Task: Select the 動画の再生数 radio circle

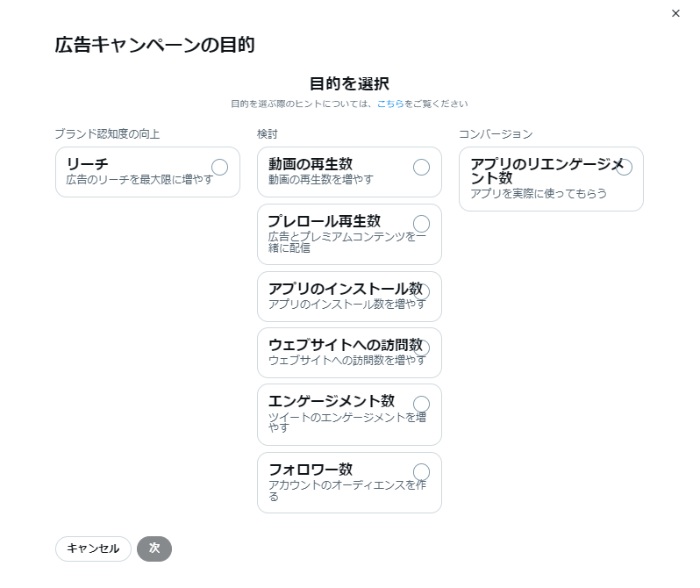Action: click(421, 167)
